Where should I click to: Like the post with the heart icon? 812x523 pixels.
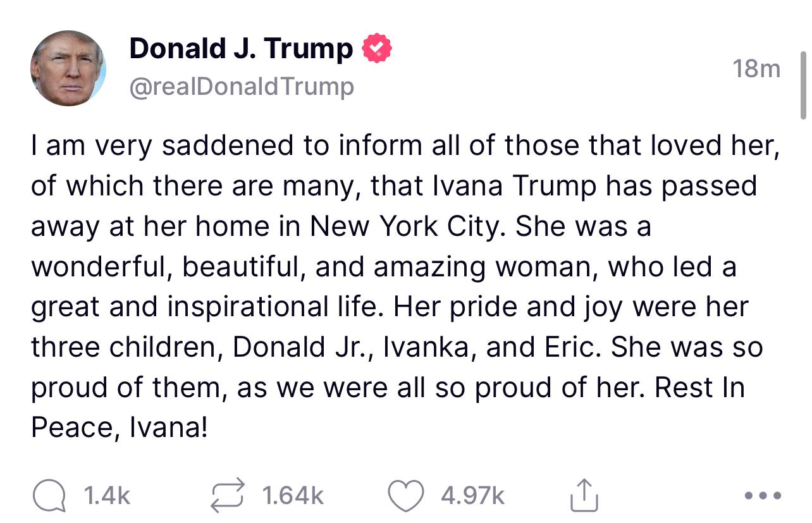click(405, 496)
